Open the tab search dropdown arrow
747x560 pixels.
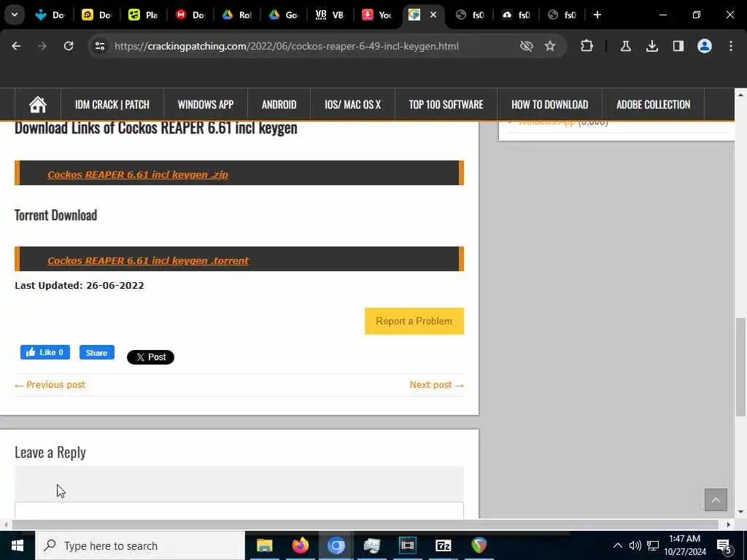(15, 15)
